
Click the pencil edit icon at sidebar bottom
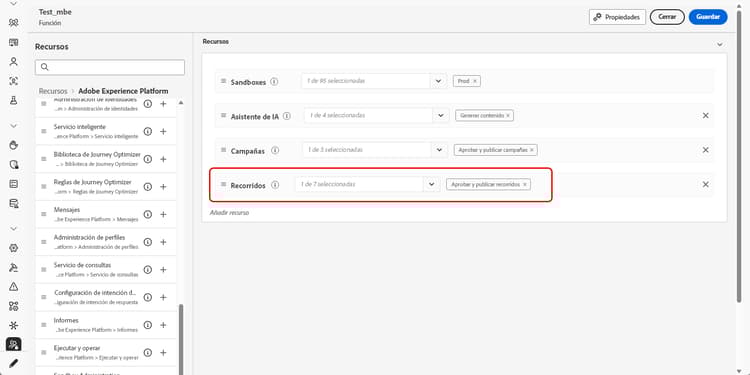13,364
